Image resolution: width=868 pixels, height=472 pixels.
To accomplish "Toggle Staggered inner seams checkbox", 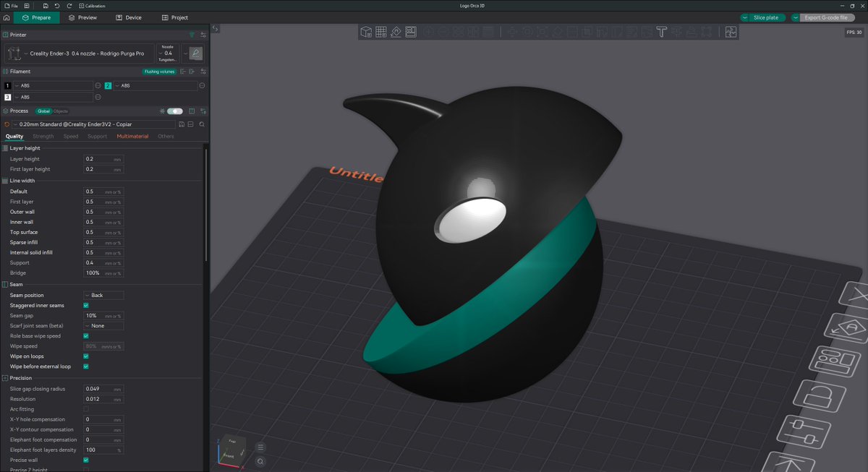I will (x=86, y=305).
